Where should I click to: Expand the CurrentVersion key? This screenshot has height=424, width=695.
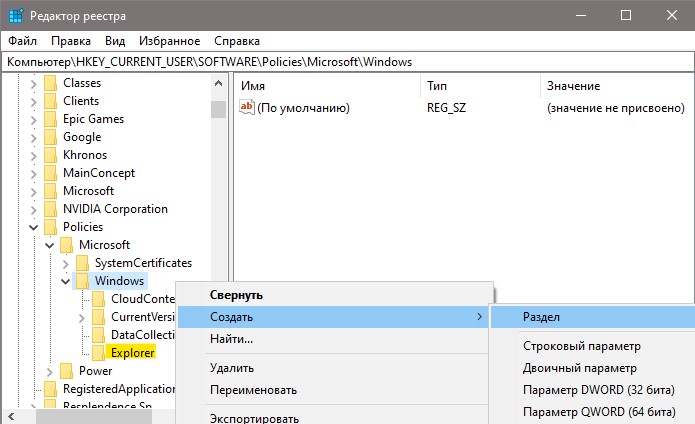click(x=82, y=318)
